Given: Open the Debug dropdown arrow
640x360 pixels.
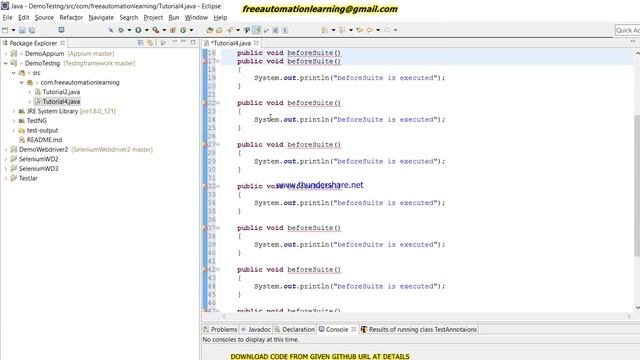Looking at the screenshot, I should coord(129,30).
